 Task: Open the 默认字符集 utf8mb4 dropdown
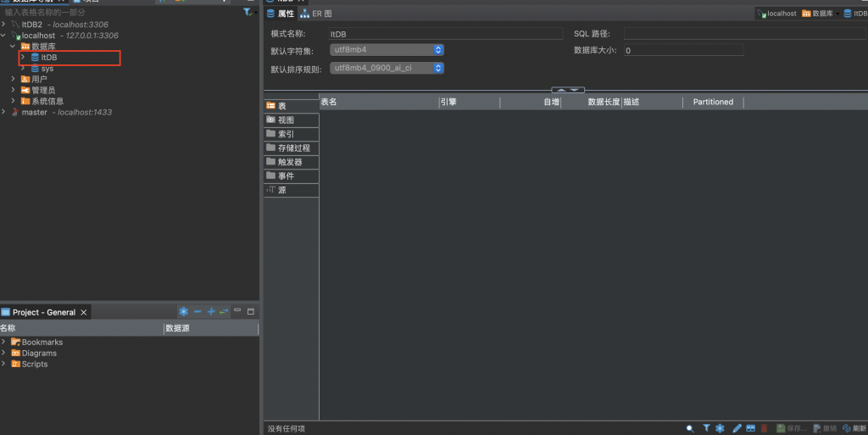pos(387,50)
